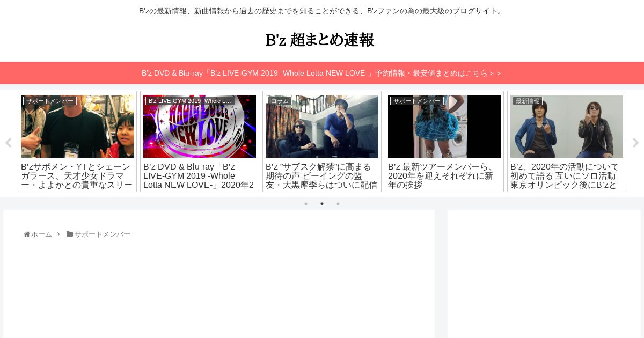Viewport: 644px width, 338px height.
Task: Select the first carousel pagination dot
Action: click(x=306, y=204)
